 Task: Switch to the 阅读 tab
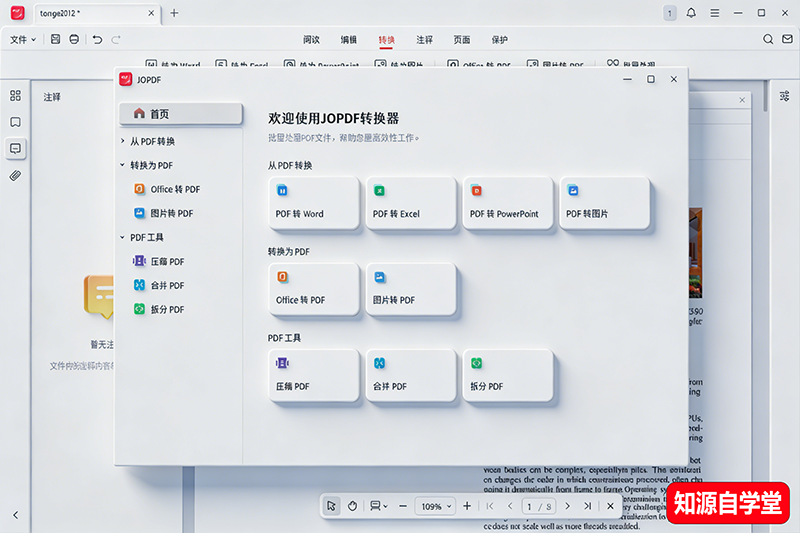point(311,39)
